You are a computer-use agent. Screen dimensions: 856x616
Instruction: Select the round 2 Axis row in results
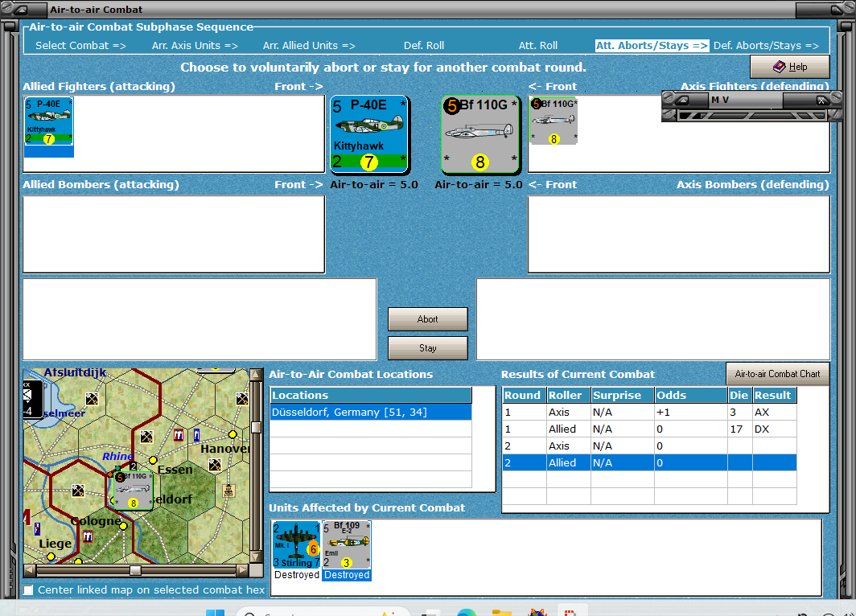(649, 446)
